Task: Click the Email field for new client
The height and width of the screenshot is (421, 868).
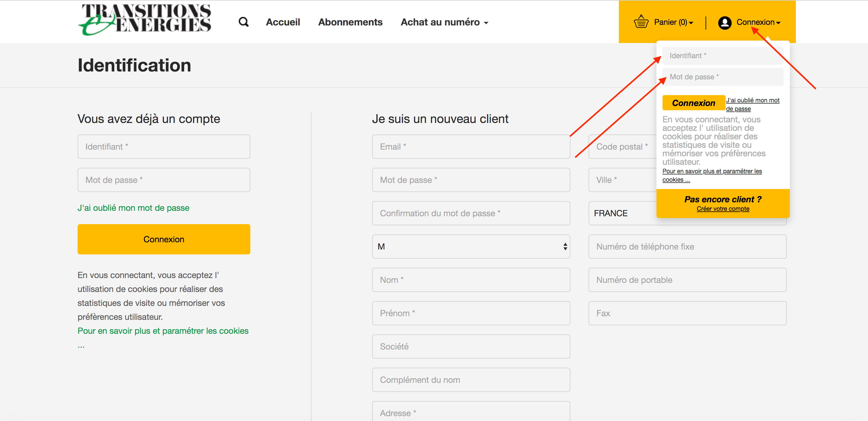Action: pyautogui.click(x=471, y=147)
